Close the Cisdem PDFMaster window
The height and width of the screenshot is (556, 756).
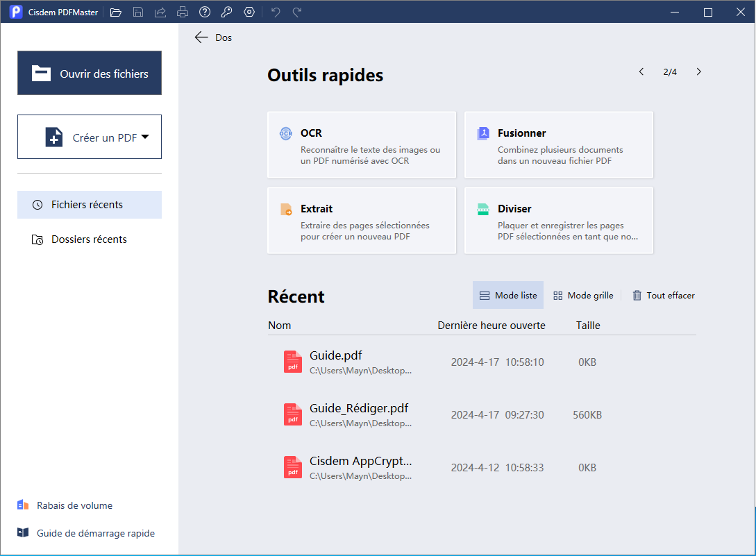pos(741,12)
